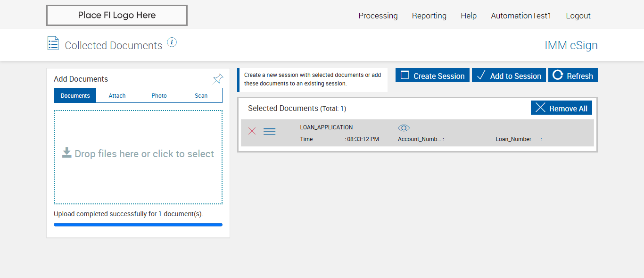
Task: Click the X icon to remove LOAN_APPLICATION
Action: tap(252, 131)
